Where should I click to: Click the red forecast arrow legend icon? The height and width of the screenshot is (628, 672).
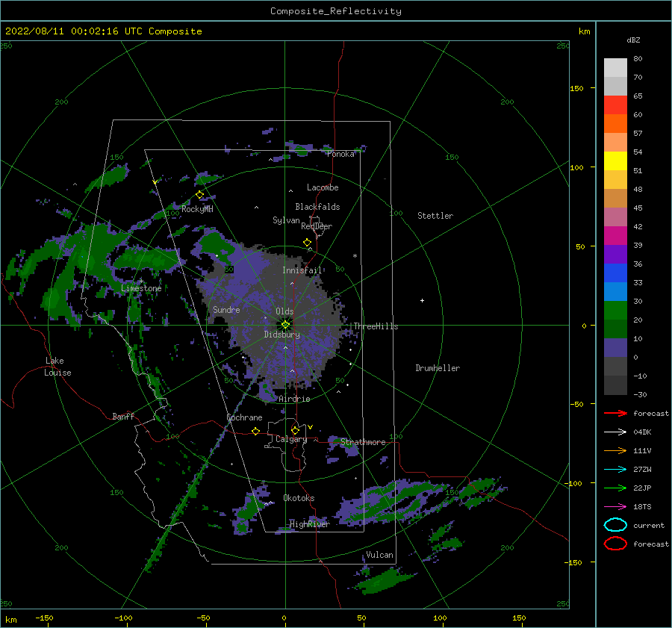[615, 413]
